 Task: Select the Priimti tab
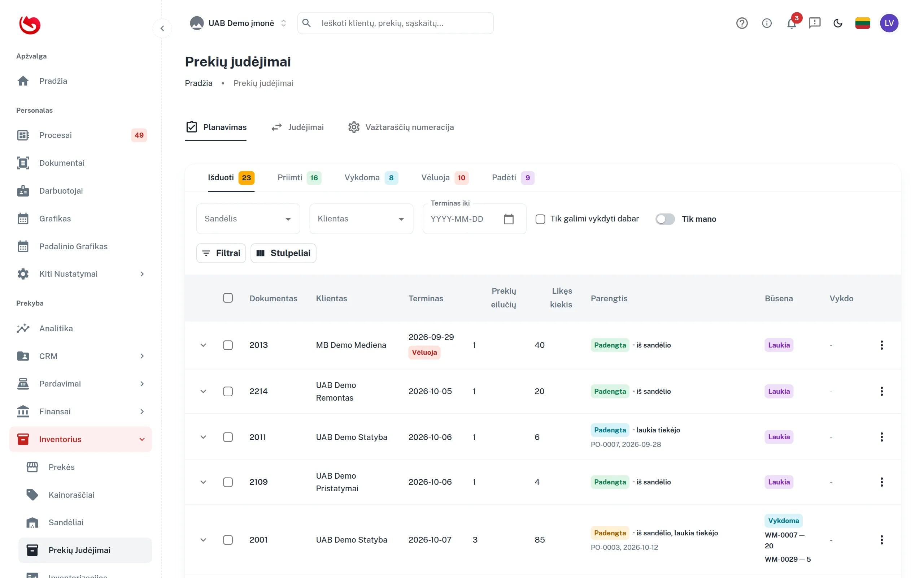299,178
